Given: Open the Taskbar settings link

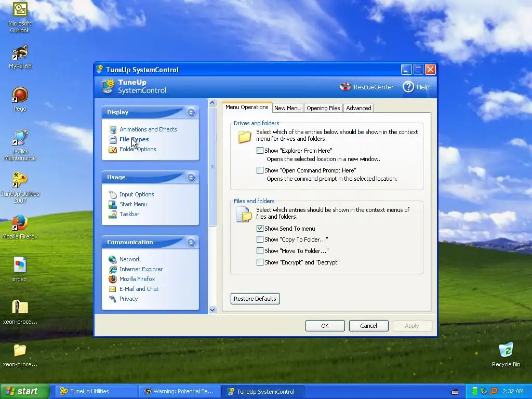Looking at the screenshot, I should tap(129, 214).
